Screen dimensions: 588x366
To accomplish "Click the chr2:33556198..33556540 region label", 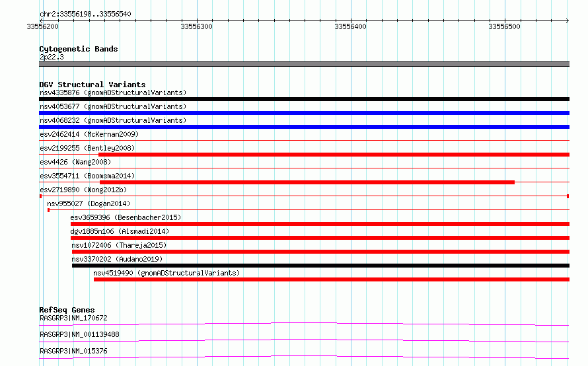I will coord(85,14).
